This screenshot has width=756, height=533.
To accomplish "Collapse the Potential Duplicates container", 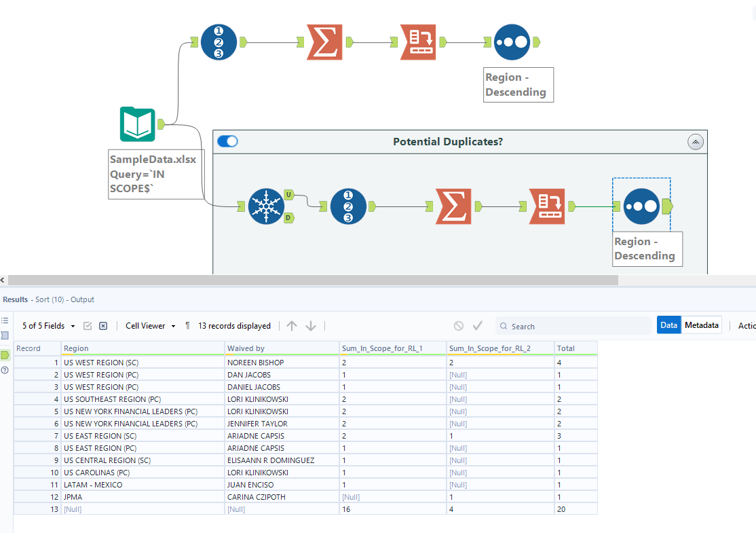I will [696, 141].
